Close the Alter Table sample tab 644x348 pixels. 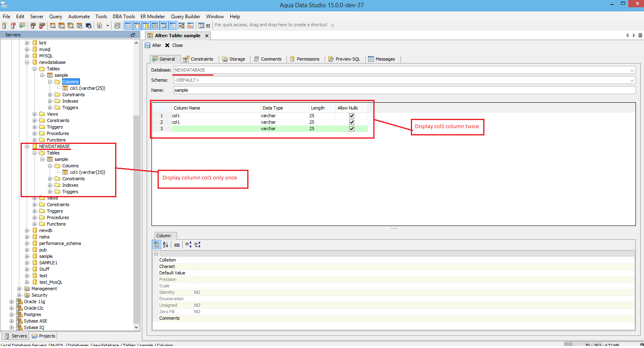point(207,36)
